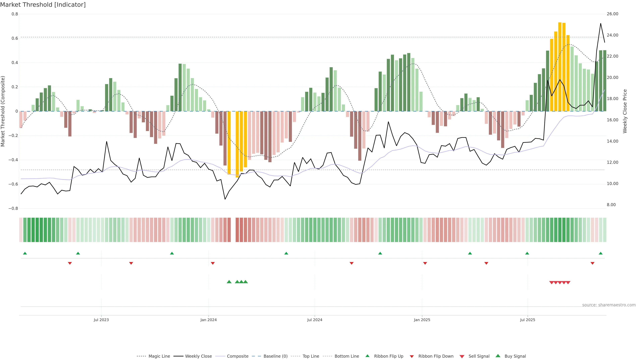Click source: sharemaestro.com text
Screen dimensions: 644x362
609,305
